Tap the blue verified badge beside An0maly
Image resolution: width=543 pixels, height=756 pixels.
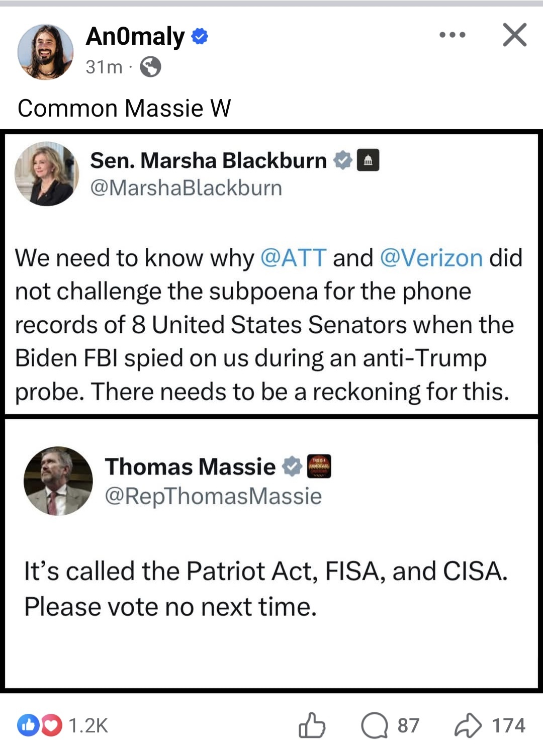click(x=200, y=37)
